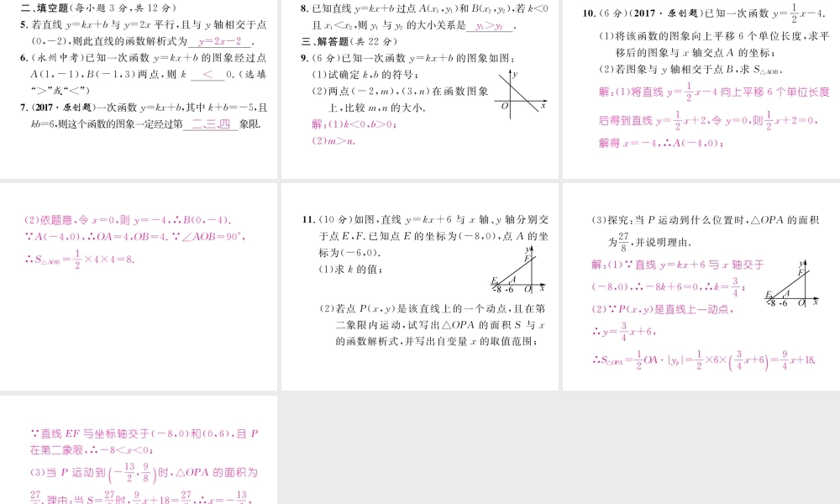The width and height of the screenshot is (840, 504).
Task: Click the line ∵A(−4,0),∴OA=4,OB=4
Action: (134, 236)
